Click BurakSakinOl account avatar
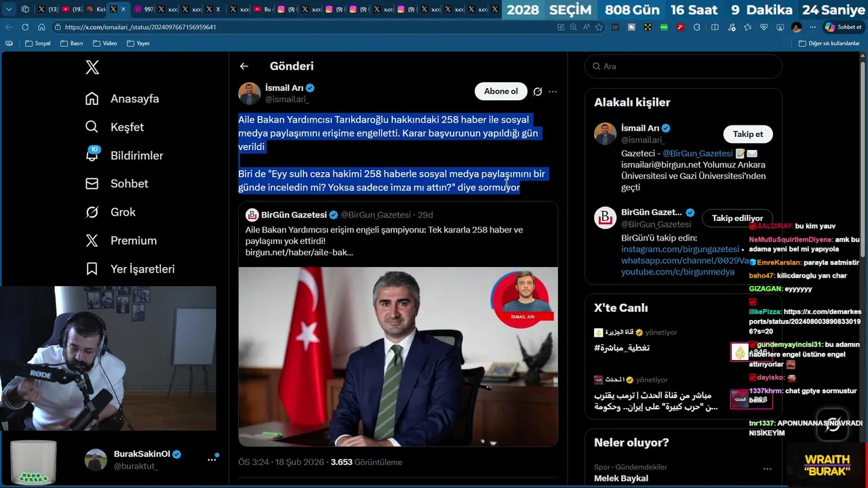Screen dimensions: 868x488 click(x=96, y=460)
